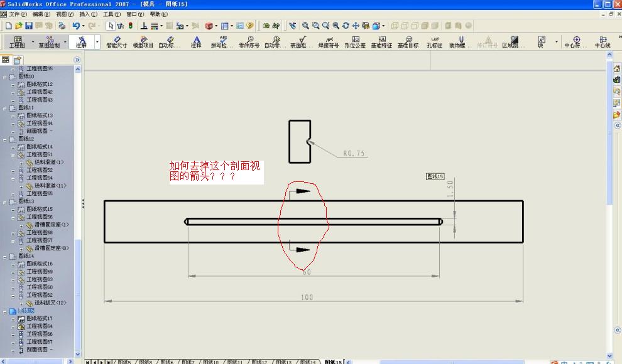Expand the 图纸格式17 node
Viewport: 622px width, 364px height.
coord(13,319)
